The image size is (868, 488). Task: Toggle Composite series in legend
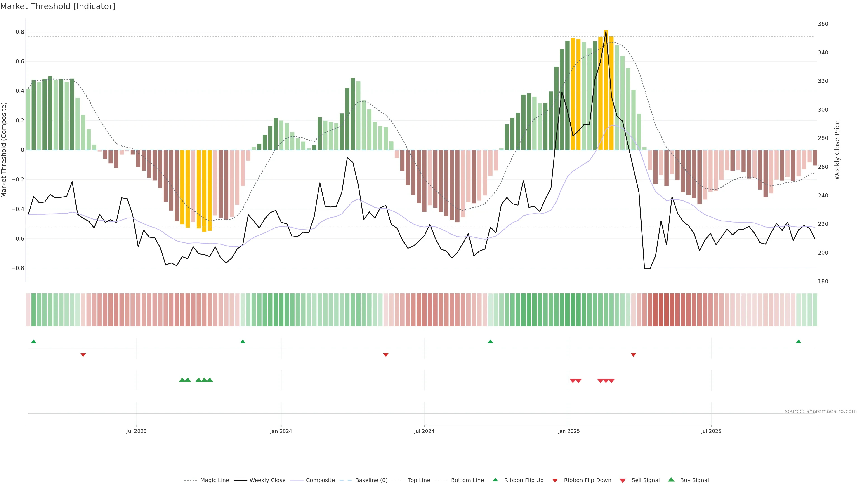pos(320,480)
